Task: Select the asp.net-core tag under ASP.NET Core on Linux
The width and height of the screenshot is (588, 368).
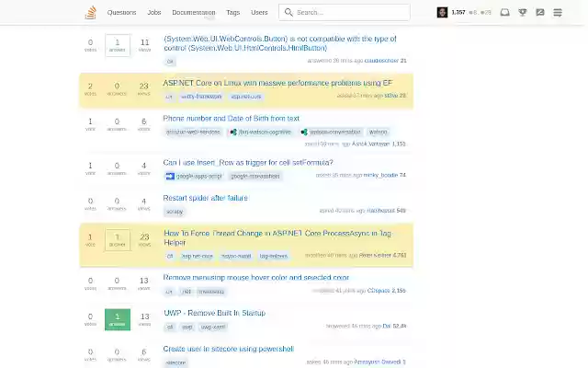Action: point(245,97)
